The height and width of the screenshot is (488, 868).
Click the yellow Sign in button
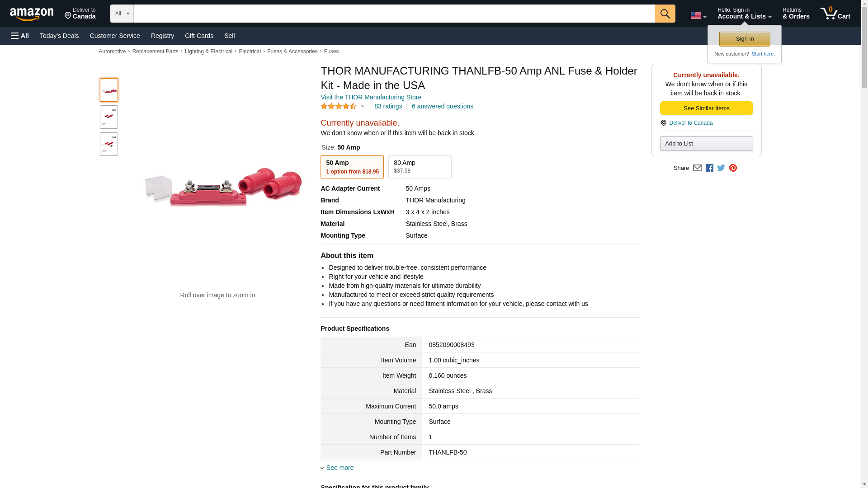click(x=745, y=39)
